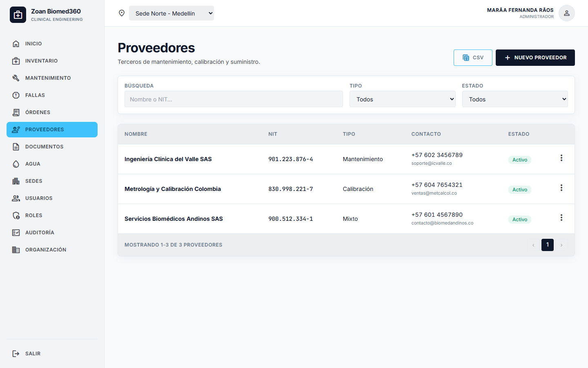Click the Inicio home icon
Viewport: 588px width, 368px height.
pyautogui.click(x=16, y=44)
